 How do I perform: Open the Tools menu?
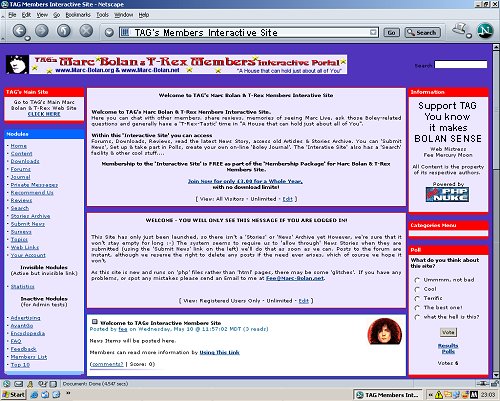point(102,15)
